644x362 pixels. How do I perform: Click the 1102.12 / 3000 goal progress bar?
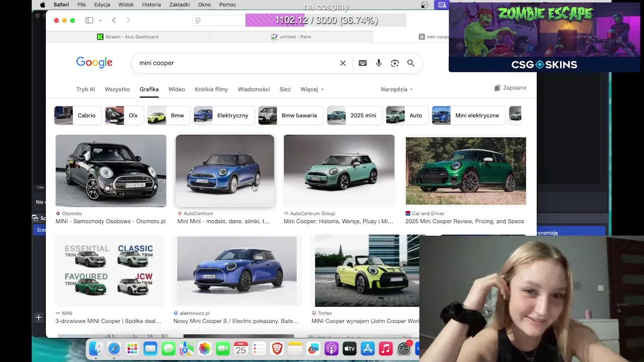click(326, 20)
